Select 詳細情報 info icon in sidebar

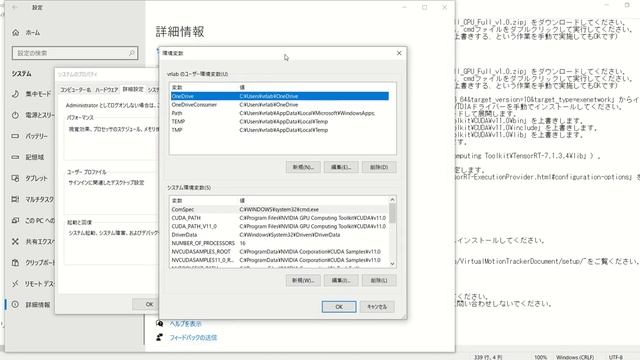point(16,304)
